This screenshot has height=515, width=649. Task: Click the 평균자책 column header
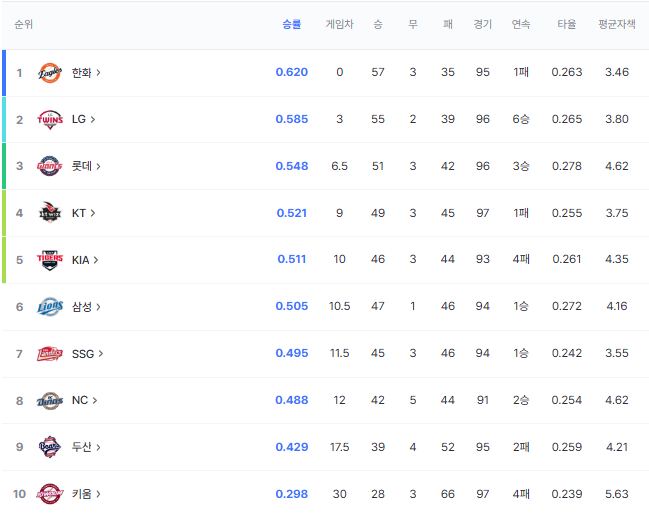(617, 24)
